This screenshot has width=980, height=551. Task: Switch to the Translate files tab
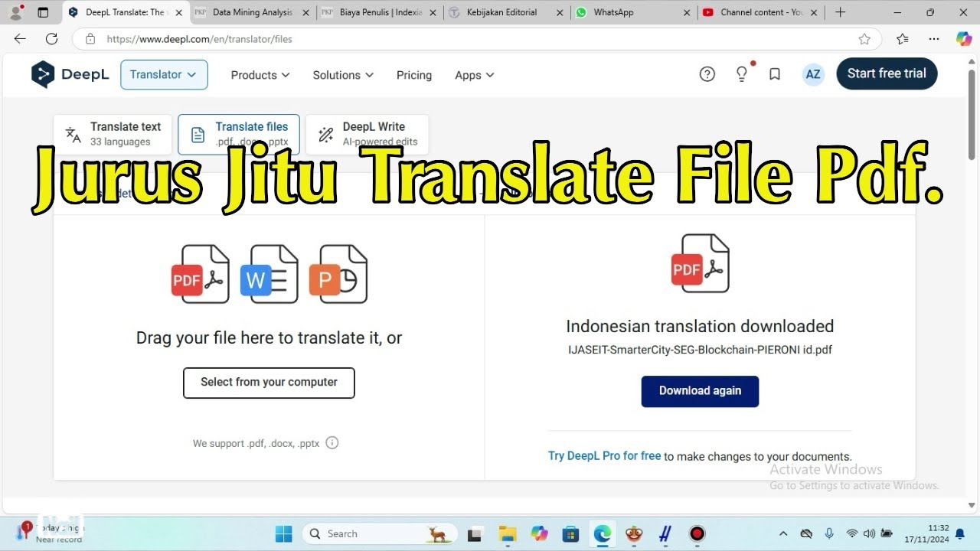[x=239, y=134]
